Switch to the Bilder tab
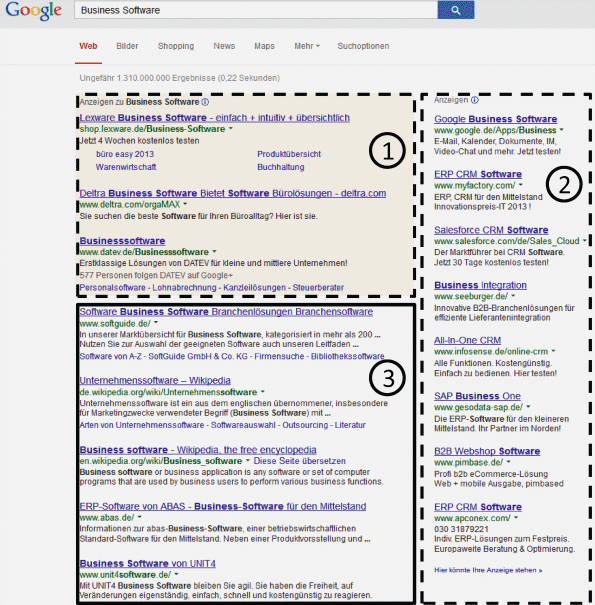 click(x=127, y=46)
